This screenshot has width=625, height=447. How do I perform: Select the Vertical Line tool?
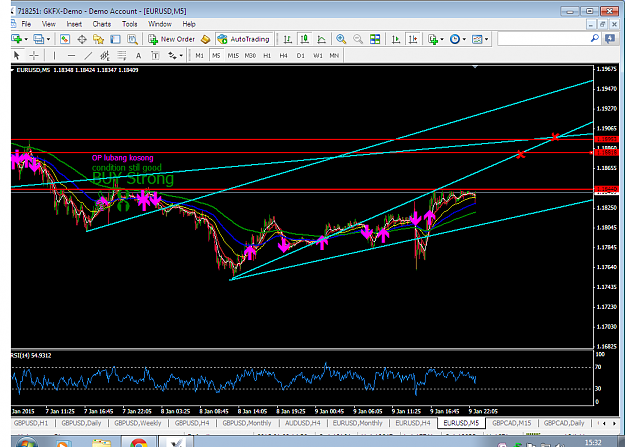tap(54, 55)
